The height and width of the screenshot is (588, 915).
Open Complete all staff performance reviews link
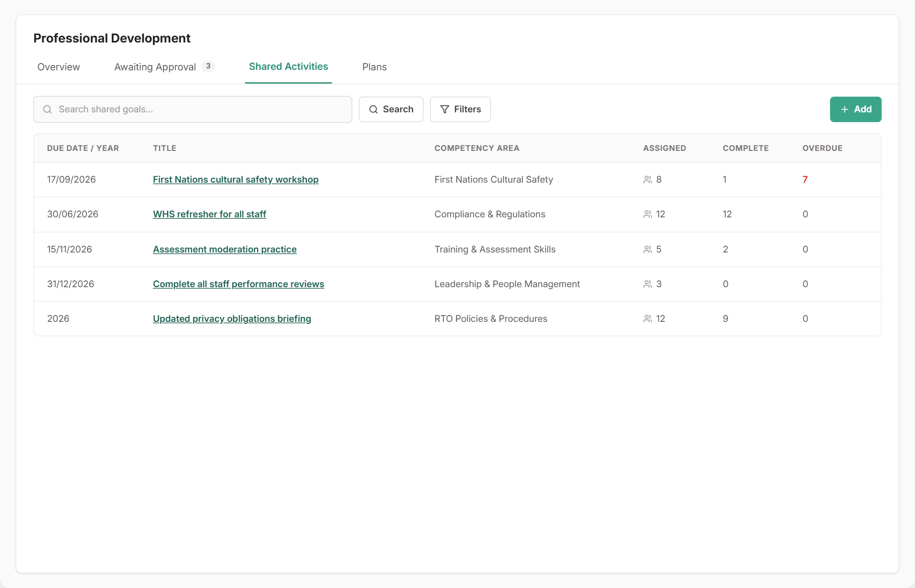click(239, 284)
